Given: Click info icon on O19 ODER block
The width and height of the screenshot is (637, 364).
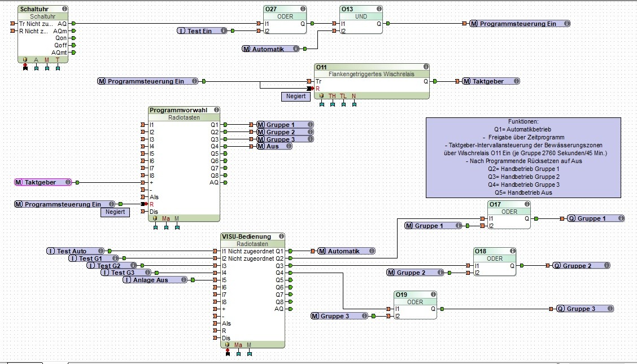Looking at the screenshot, I should tap(433, 295).
